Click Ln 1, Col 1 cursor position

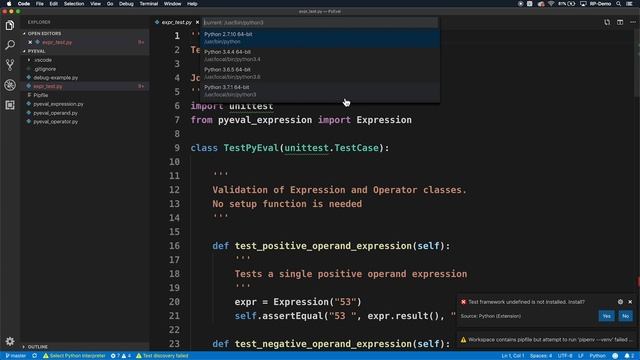(x=513, y=356)
